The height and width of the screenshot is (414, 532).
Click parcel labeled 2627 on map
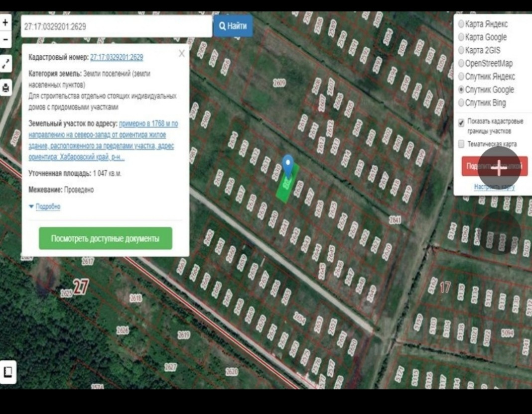point(170,367)
